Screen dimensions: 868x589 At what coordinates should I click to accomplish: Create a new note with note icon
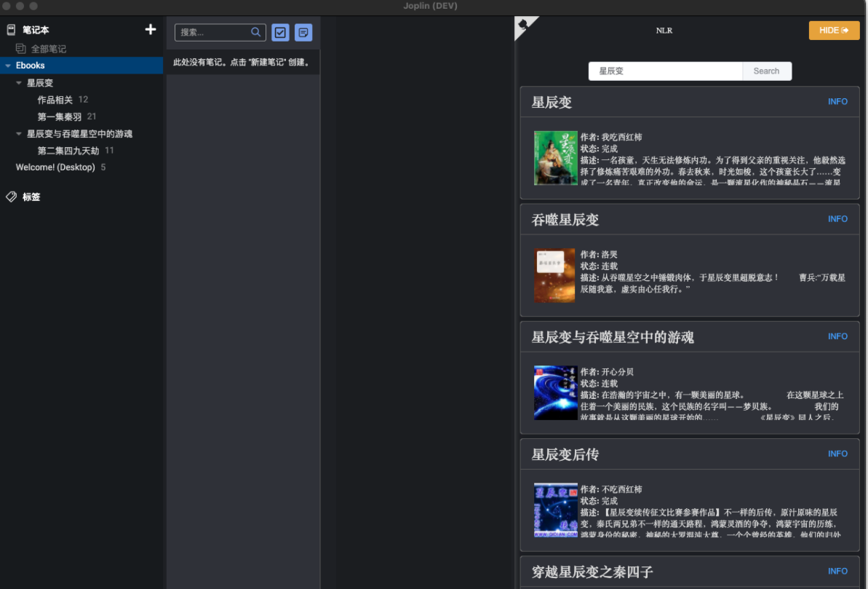click(303, 32)
